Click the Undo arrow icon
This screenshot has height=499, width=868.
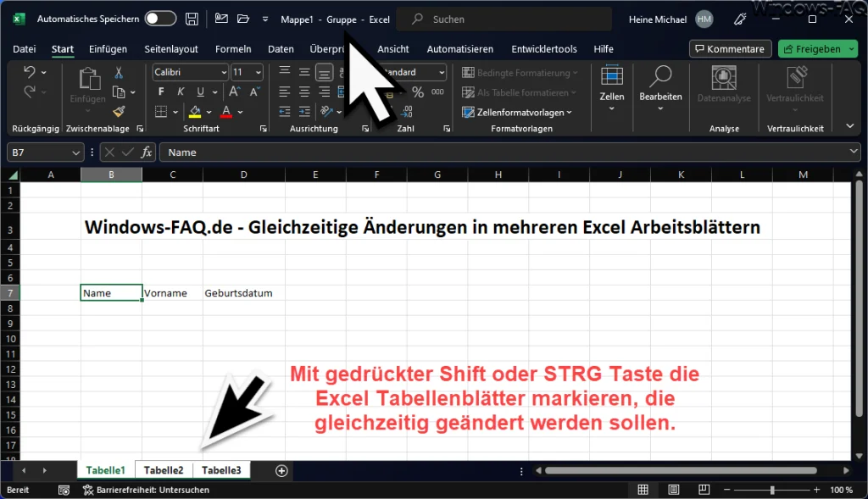(30, 72)
